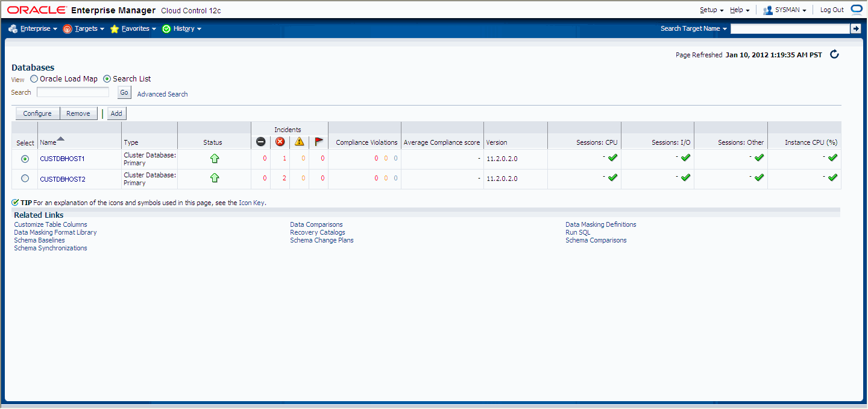Click the search target go arrow icon

855,28
